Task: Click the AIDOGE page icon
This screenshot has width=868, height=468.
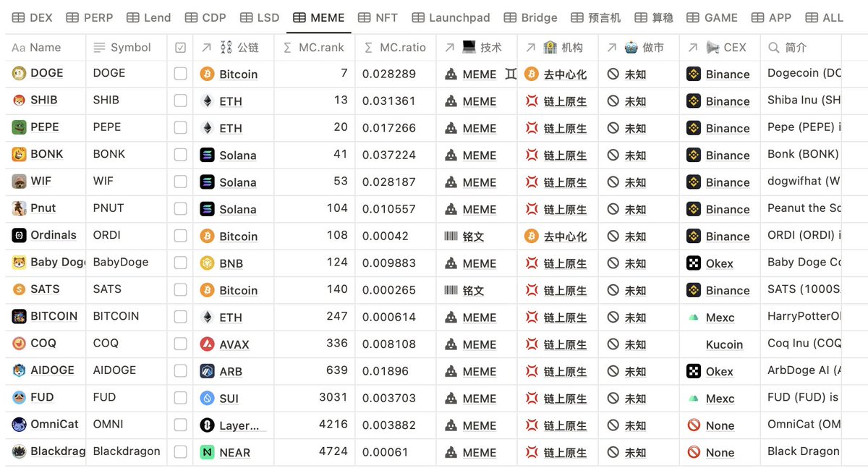Action: click(x=19, y=370)
